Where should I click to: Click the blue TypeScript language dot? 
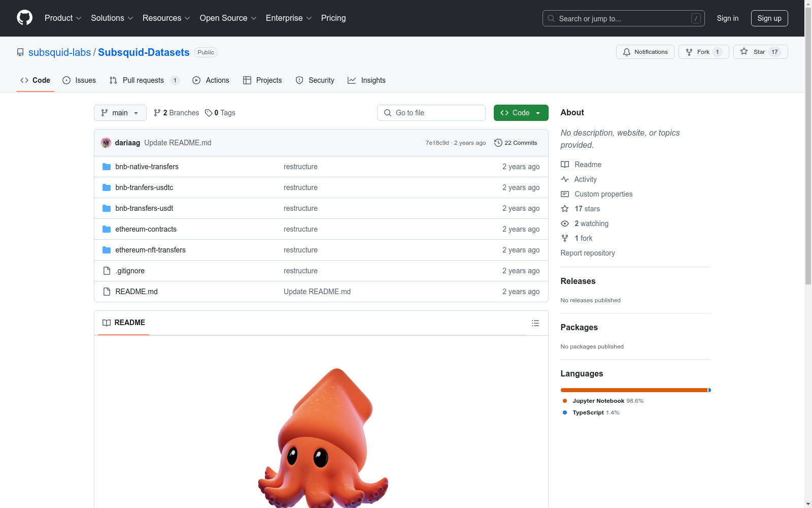pos(565,412)
